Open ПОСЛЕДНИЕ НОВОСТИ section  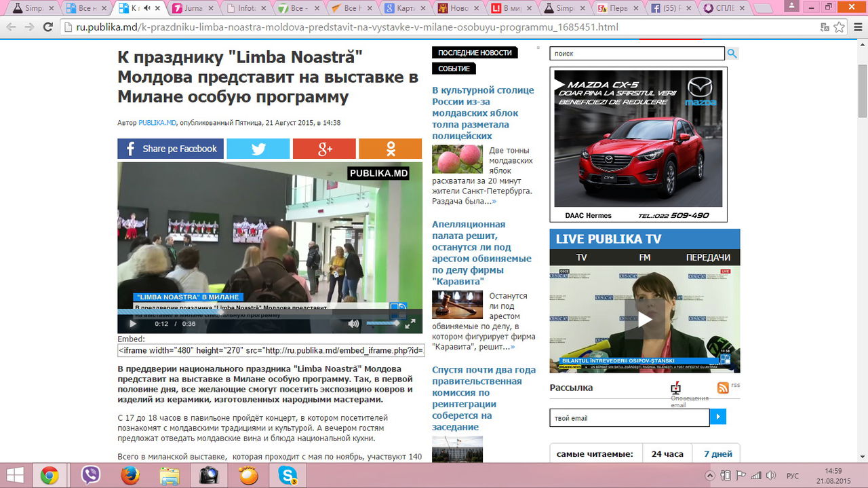[475, 53]
